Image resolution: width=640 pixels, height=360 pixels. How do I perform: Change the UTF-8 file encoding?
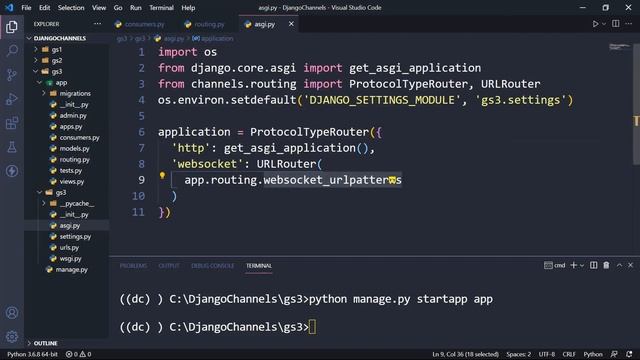tap(547, 354)
